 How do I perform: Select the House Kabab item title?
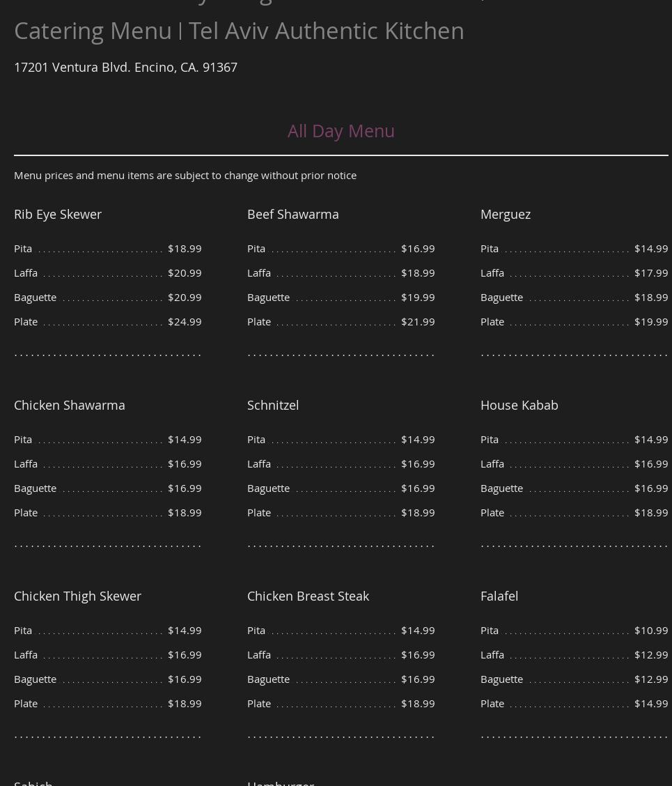click(x=519, y=405)
